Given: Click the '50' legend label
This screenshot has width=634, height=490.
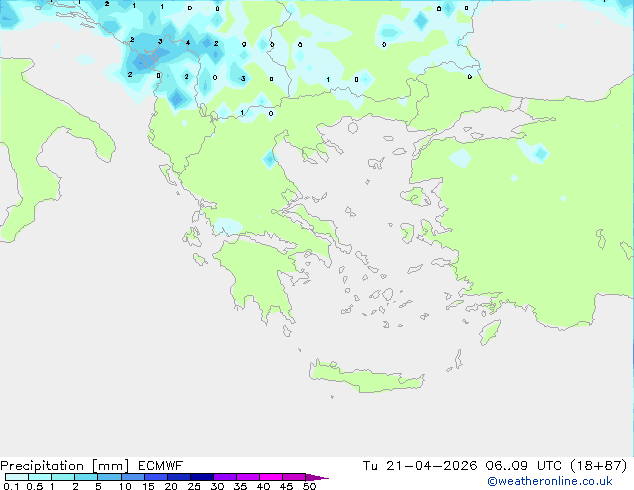Looking at the screenshot, I should pos(309,486).
